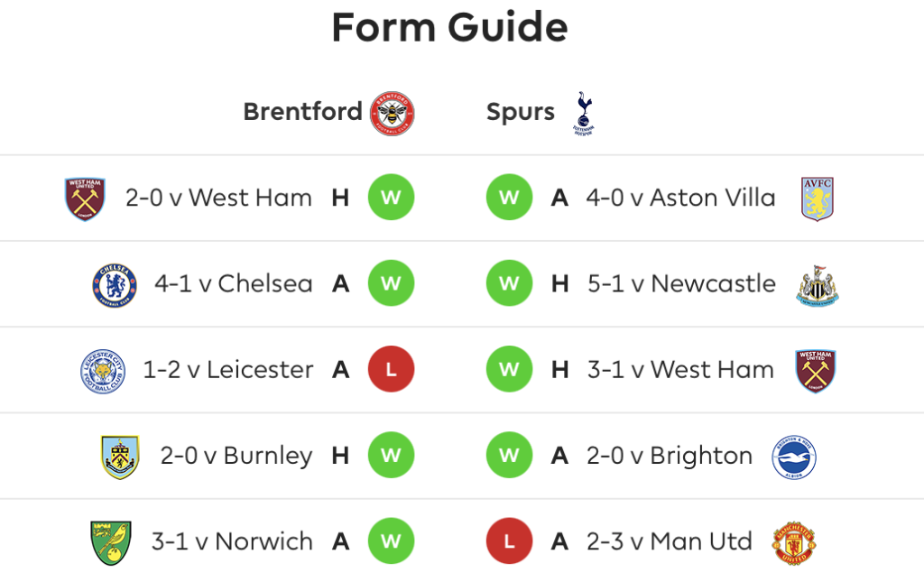Screen dimensions: 924x582
Task: Click the Tottenham Hotspur cockerel crest
Action: click(584, 113)
